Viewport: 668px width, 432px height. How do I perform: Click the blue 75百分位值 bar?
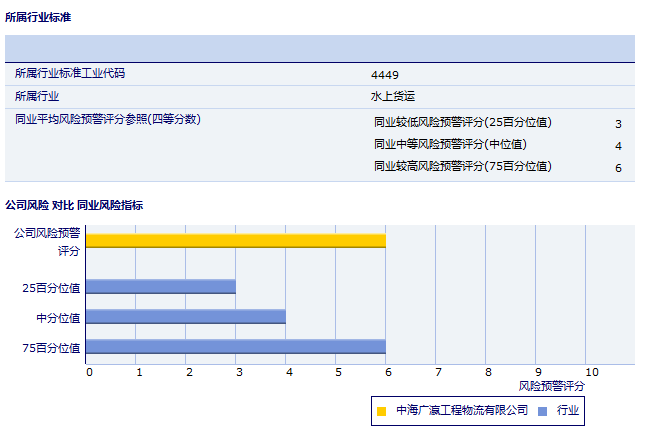tap(235, 347)
